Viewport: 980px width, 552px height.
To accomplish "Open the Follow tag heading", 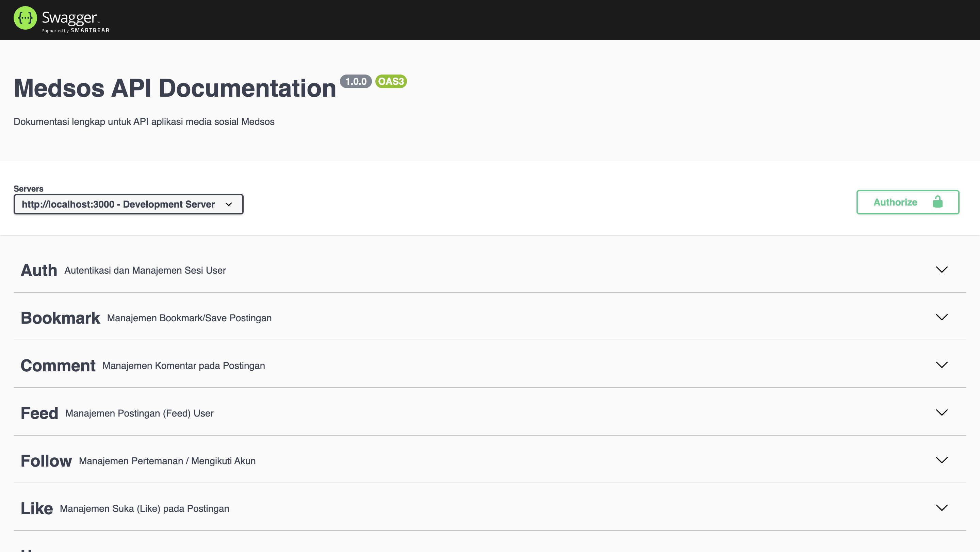I will point(46,461).
